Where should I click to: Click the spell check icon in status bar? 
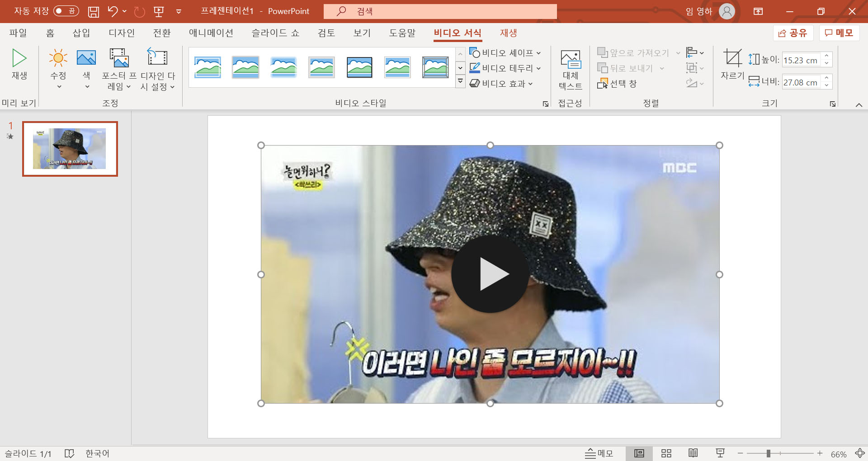[69, 453]
